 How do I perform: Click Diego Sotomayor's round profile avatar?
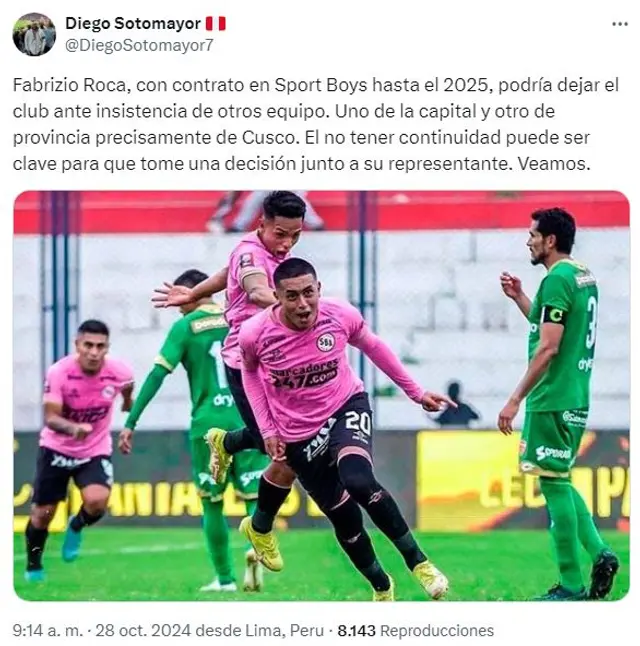34,34
